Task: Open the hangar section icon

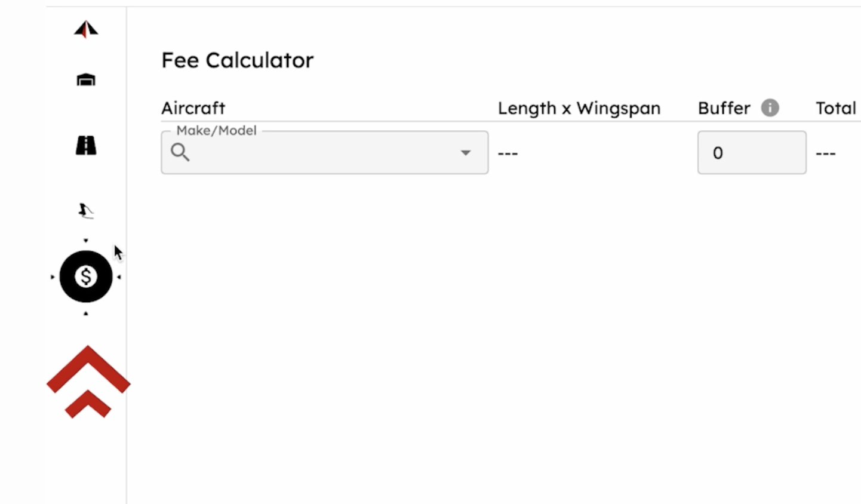Action: click(86, 80)
